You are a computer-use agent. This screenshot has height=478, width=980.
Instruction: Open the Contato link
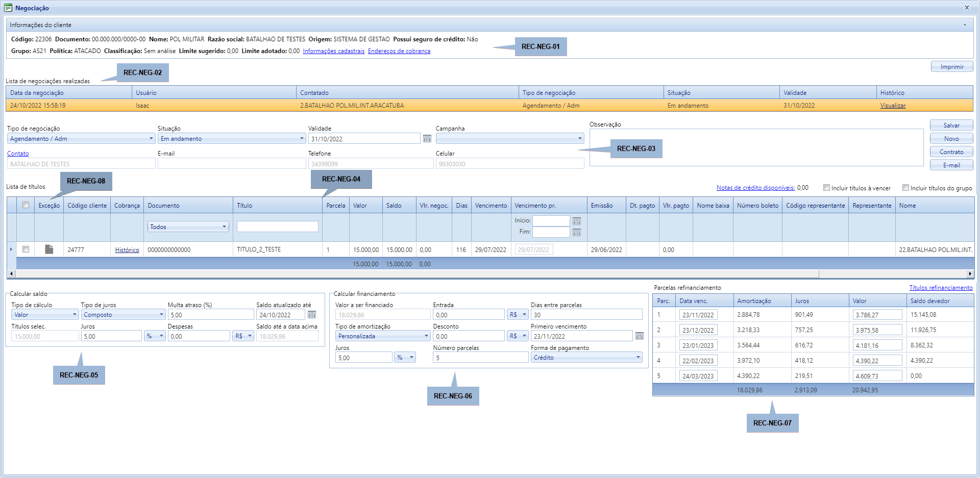[x=18, y=154]
